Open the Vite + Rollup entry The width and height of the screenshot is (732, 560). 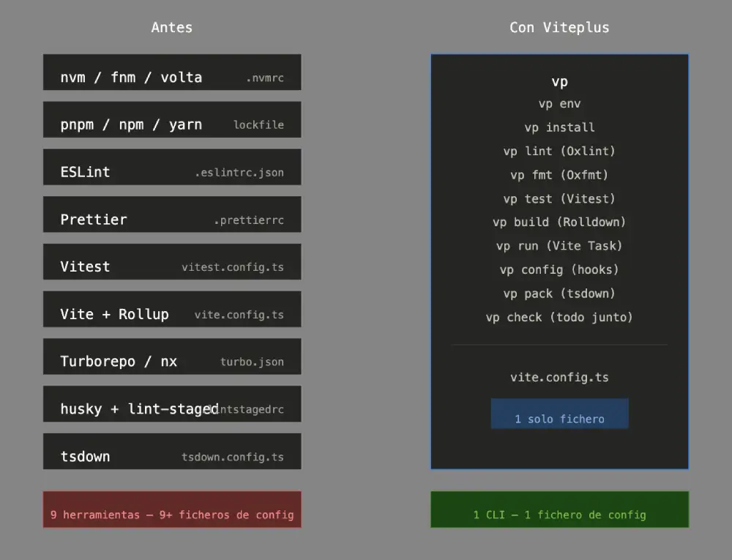click(x=171, y=309)
